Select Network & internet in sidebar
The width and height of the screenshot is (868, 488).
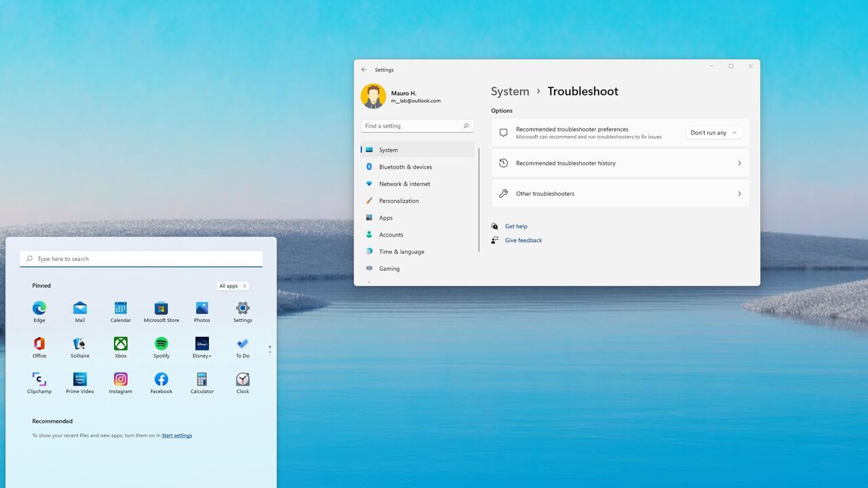point(404,184)
